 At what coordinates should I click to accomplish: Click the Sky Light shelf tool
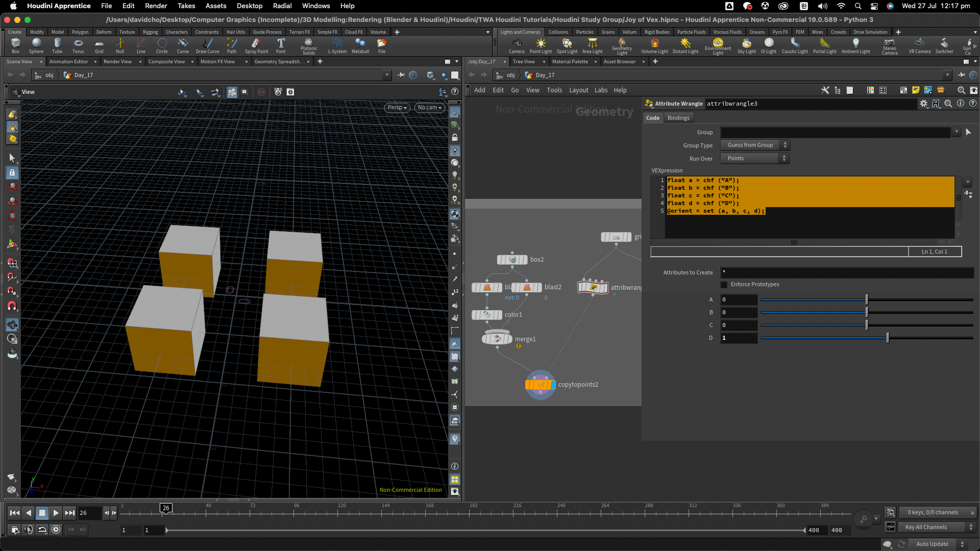click(x=746, y=45)
